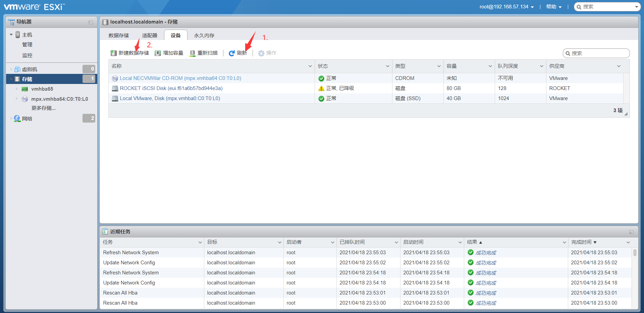Select the 增加容量 capacity increase icon
This screenshot has width=644, height=313.
[158, 53]
